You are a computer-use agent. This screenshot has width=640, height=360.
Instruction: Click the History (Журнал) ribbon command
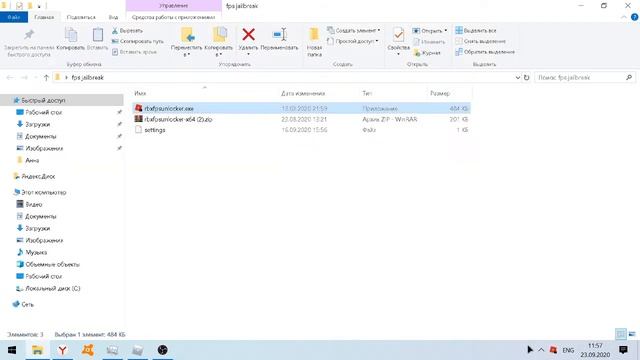427,53
